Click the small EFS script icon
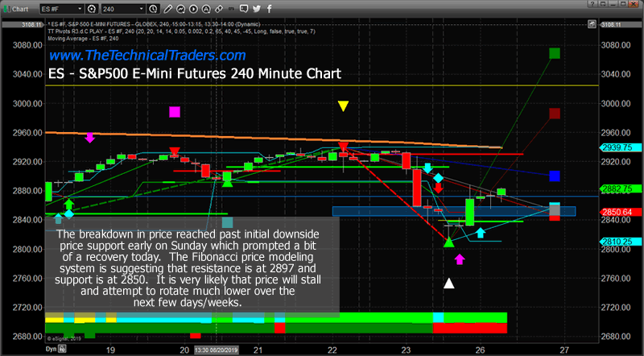644x356 pixels. (x=232, y=9)
